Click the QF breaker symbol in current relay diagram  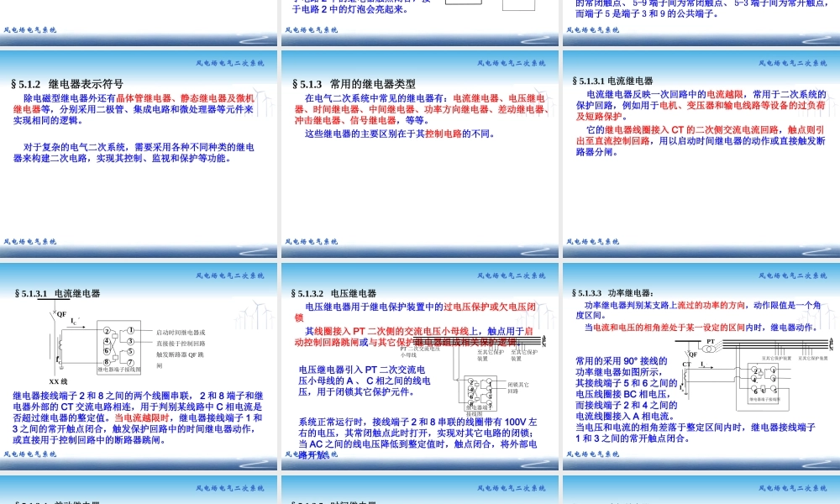pyautogui.click(x=60, y=315)
